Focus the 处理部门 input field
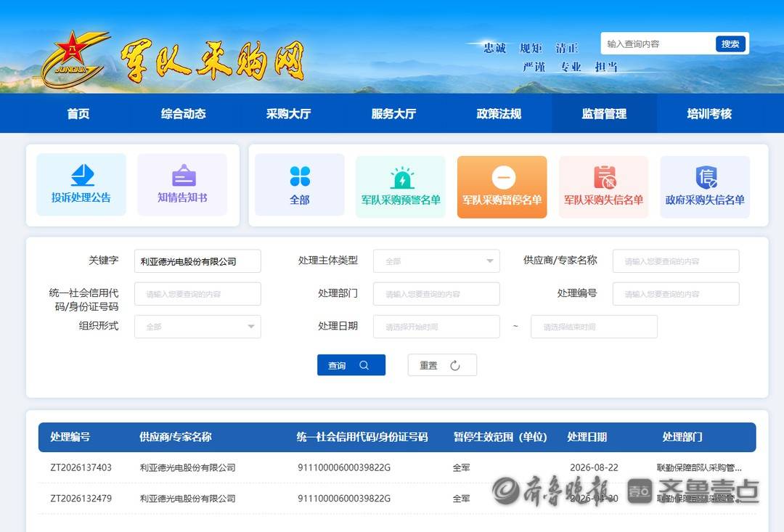The height and width of the screenshot is (532, 784). (x=436, y=294)
